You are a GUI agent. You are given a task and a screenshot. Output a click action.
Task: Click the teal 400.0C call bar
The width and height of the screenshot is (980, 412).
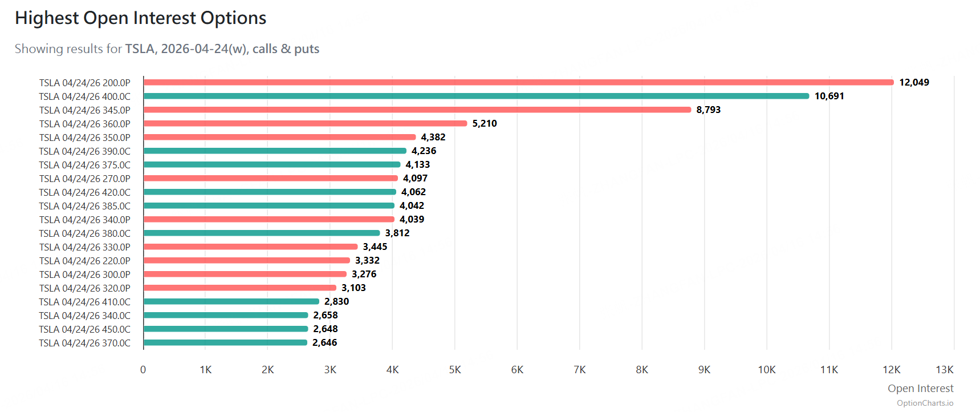point(476,96)
